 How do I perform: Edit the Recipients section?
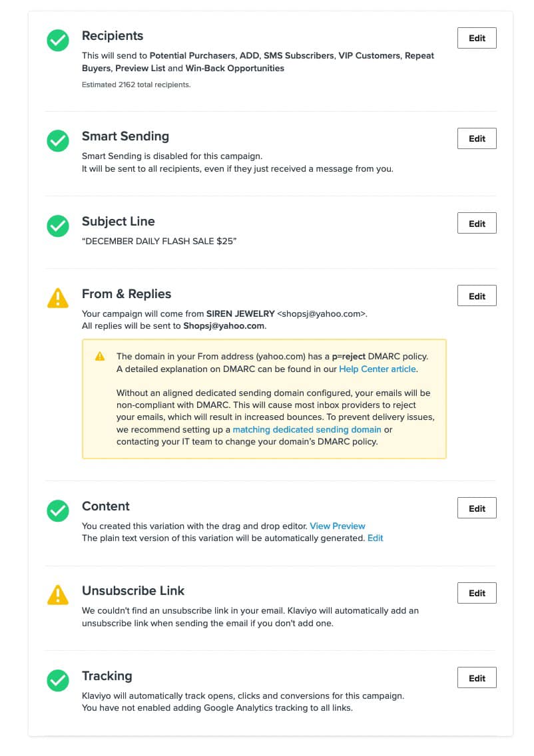(477, 38)
